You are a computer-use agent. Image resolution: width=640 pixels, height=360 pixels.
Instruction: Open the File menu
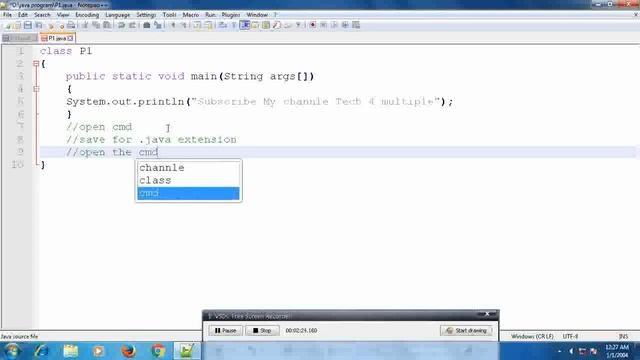(7, 15)
